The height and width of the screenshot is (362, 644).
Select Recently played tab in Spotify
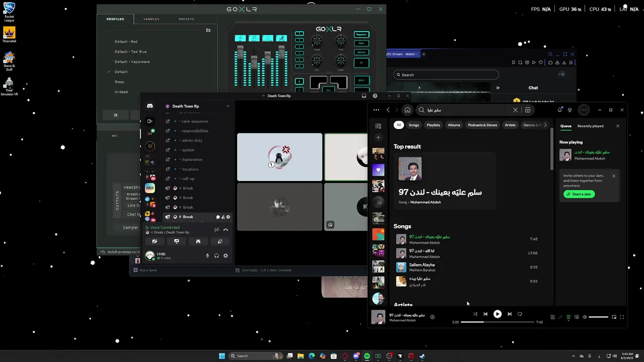click(x=590, y=126)
